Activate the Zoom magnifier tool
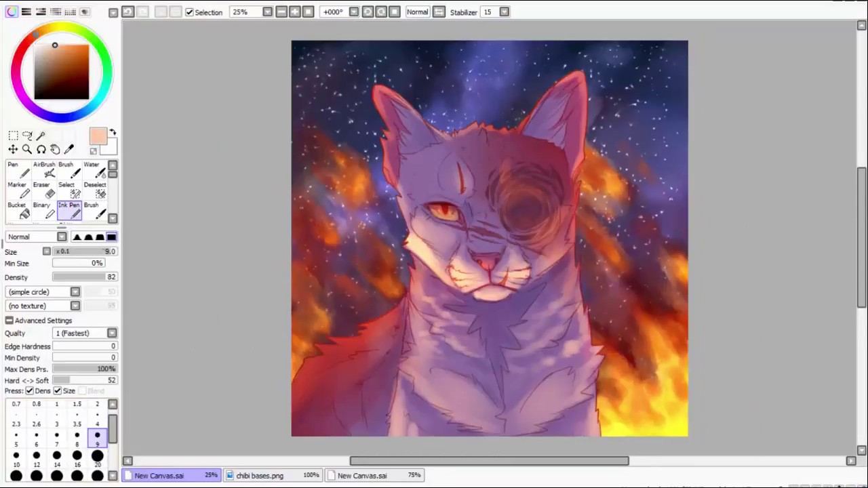The image size is (868, 488). pyautogui.click(x=27, y=150)
